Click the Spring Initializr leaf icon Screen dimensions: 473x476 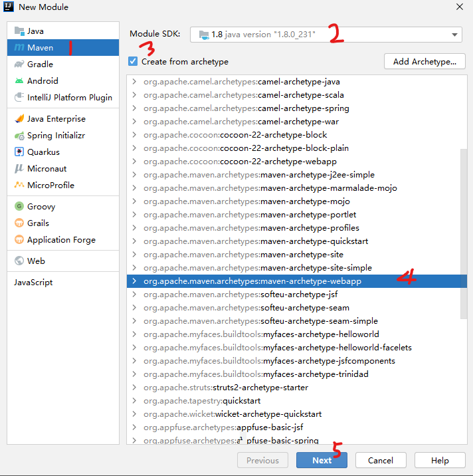[19, 136]
